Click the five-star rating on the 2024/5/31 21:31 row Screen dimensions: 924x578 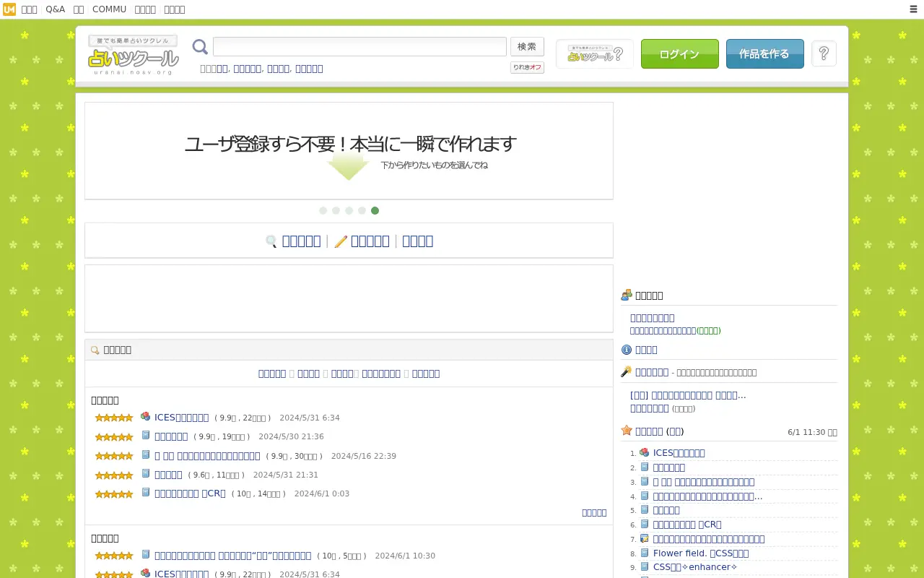point(114,475)
